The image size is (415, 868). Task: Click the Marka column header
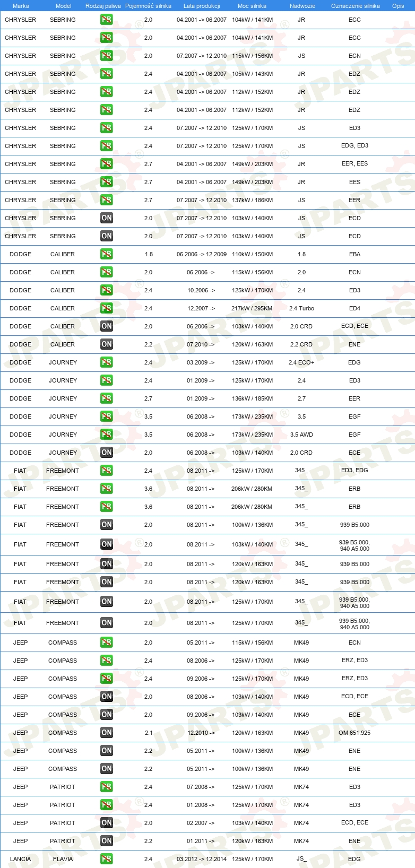tap(21, 6)
